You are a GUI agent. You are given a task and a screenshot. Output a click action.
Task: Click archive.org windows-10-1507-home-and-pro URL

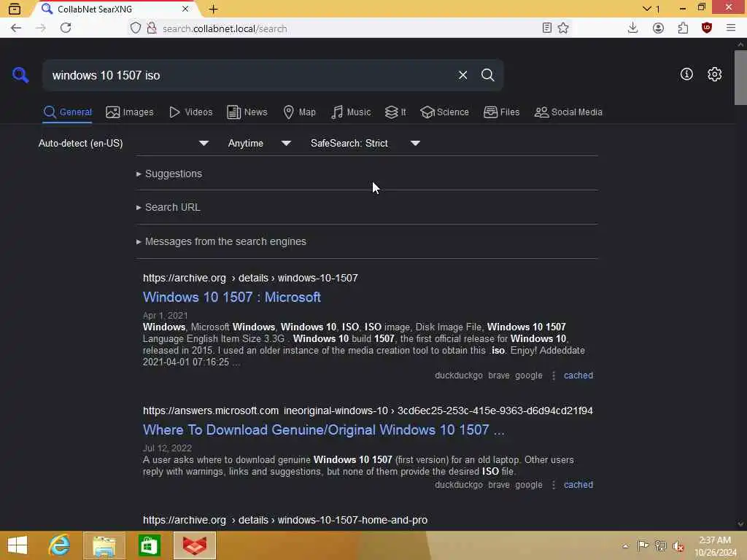285,520
